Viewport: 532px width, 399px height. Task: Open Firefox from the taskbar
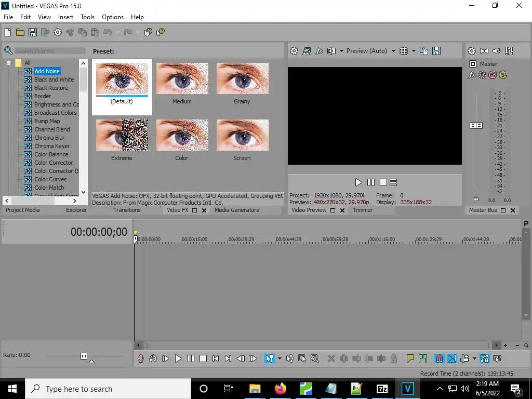[x=280, y=389]
